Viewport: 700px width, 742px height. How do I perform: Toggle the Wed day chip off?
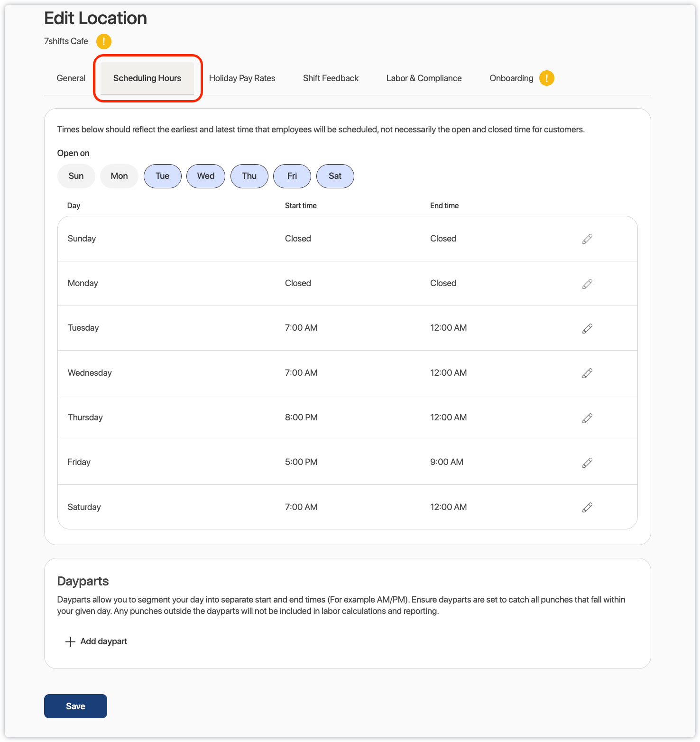click(x=206, y=176)
